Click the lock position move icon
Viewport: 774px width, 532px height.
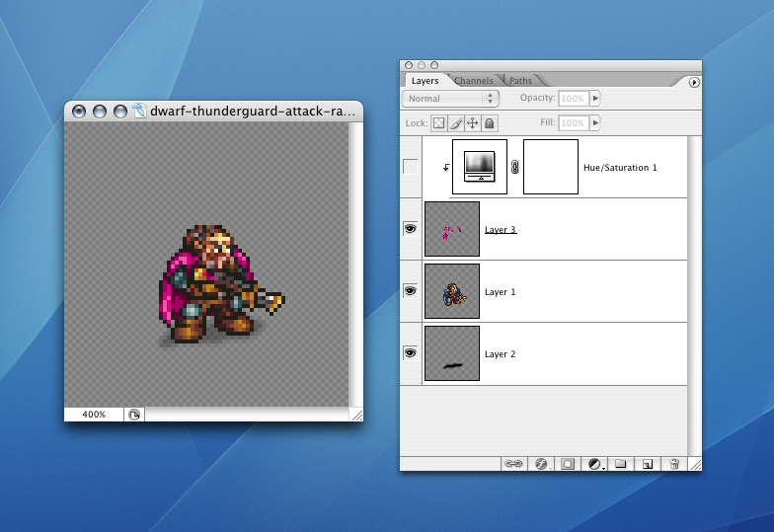click(472, 122)
